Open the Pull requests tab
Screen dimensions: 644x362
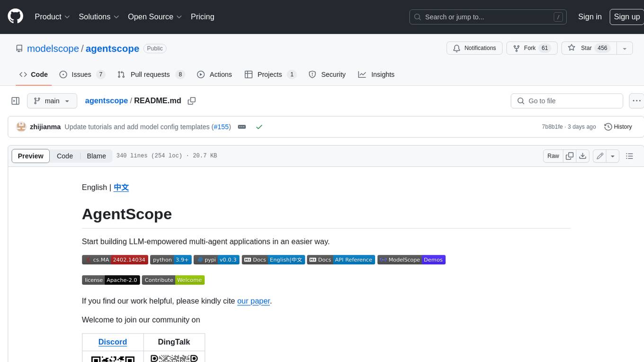tap(151, 74)
